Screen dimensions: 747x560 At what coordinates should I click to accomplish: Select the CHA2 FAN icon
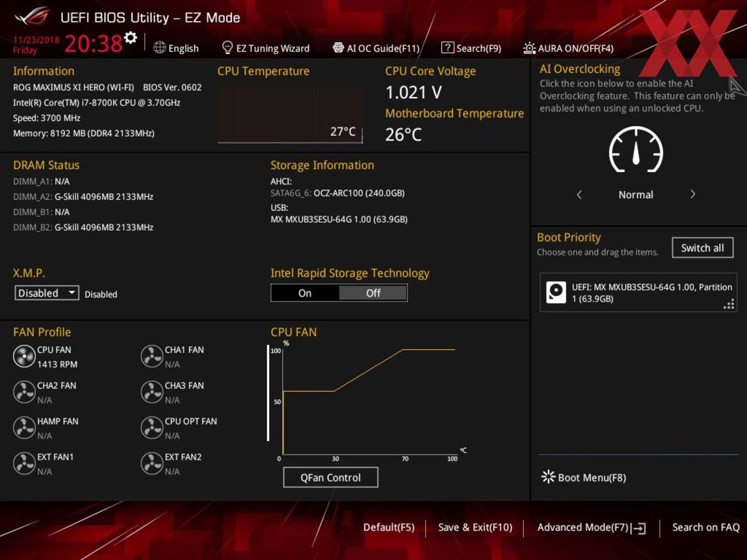(24, 392)
